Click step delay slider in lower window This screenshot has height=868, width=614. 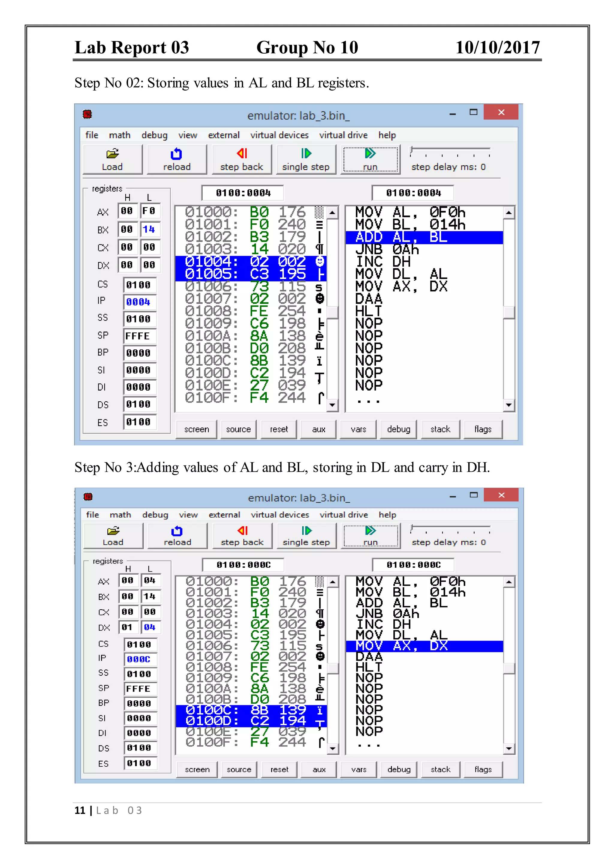(450, 529)
